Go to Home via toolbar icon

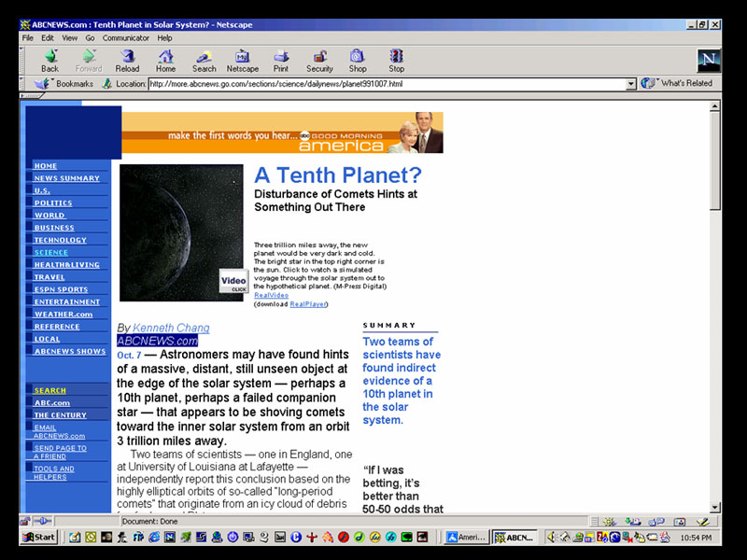[x=166, y=61]
